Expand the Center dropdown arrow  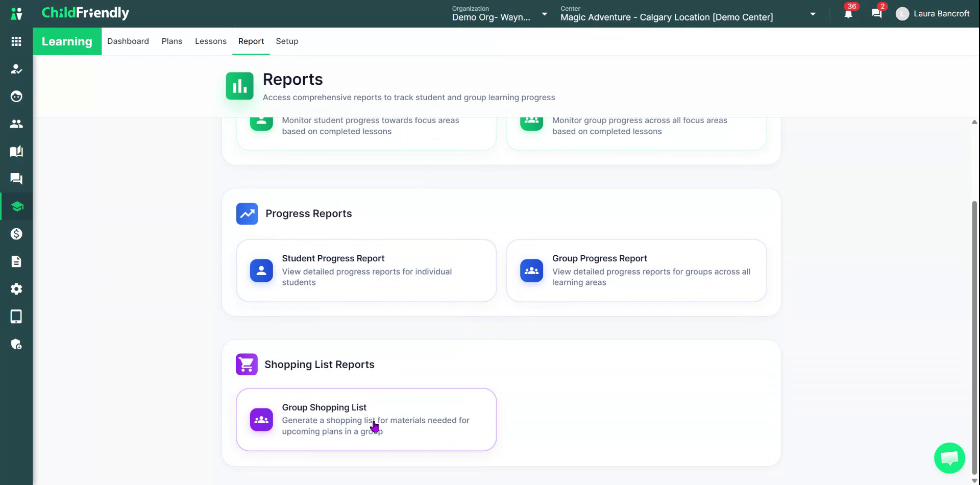pos(813,14)
